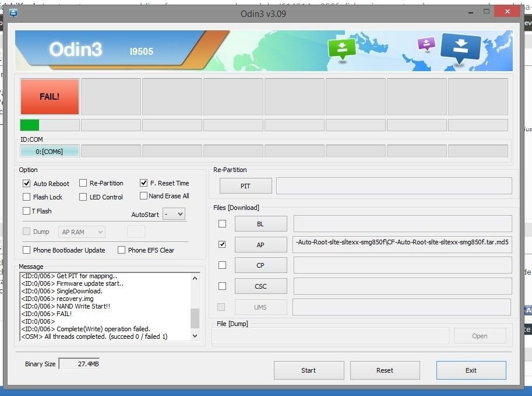Click the CSC file path field

pyautogui.click(x=403, y=286)
